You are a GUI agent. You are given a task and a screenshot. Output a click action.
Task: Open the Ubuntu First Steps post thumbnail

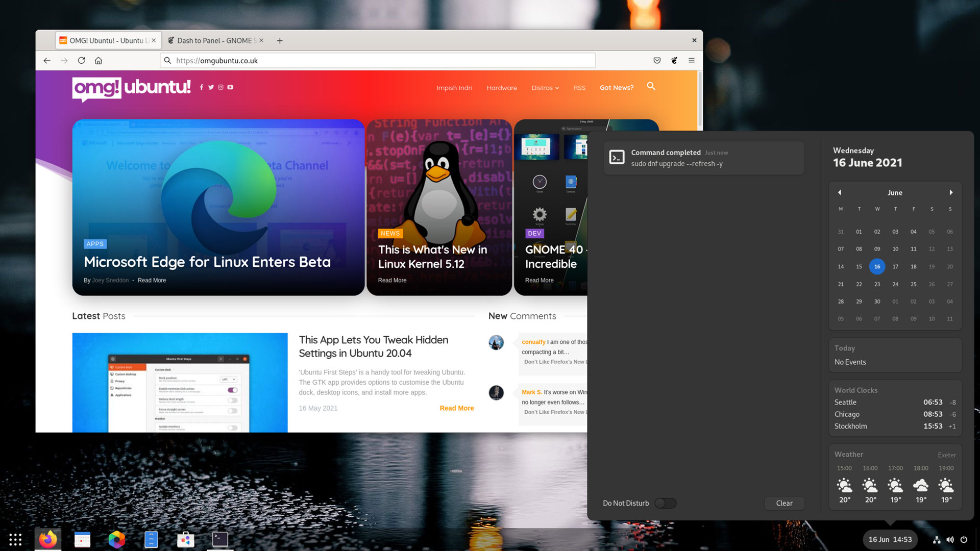tap(180, 383)
